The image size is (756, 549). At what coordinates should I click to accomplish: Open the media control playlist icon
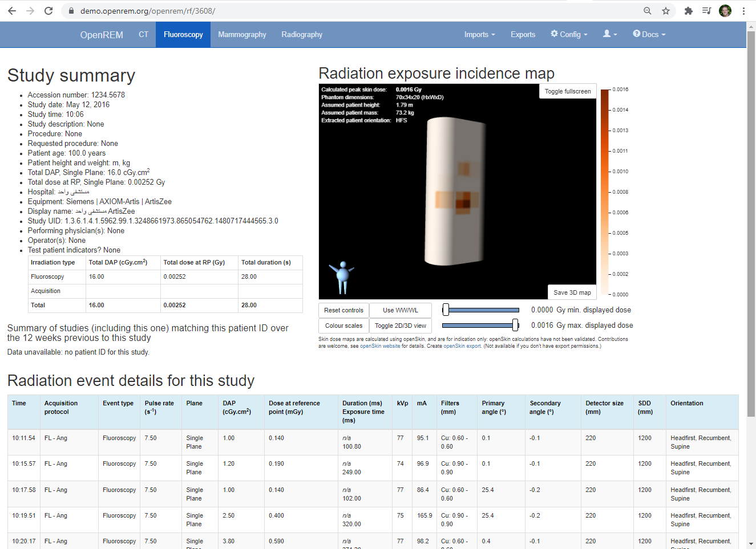click(x=706, y=11)
